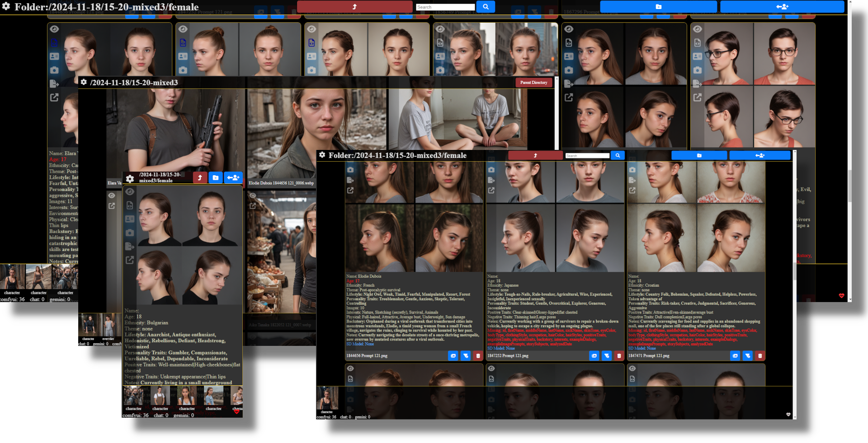Click external-link icon on glasses portrait card

[x=698, y=97]
